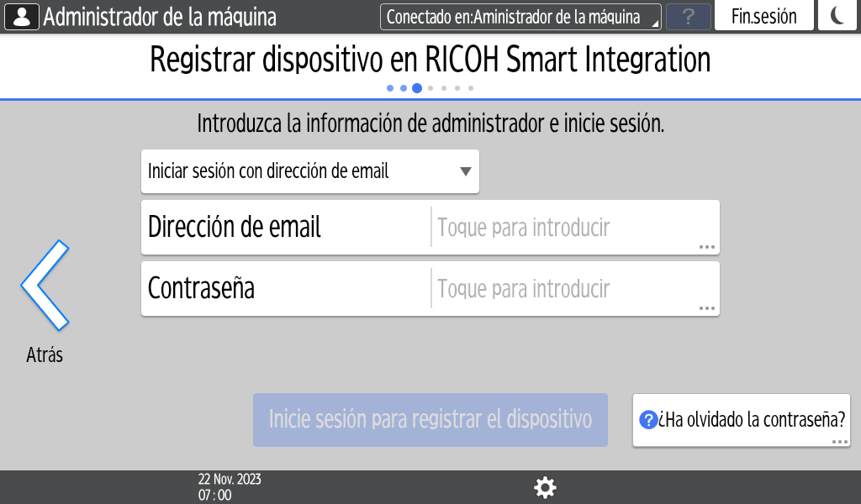Click the ellipsis in the Contraseña field
The height and width of the screenshot is (504, 861).
point(706,308)
